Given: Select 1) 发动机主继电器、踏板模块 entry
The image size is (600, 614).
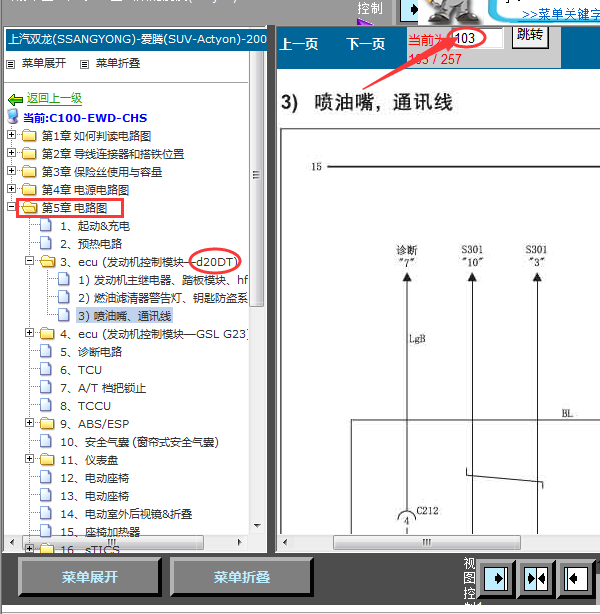Looking at the screenshot, I should click(163, 280).
